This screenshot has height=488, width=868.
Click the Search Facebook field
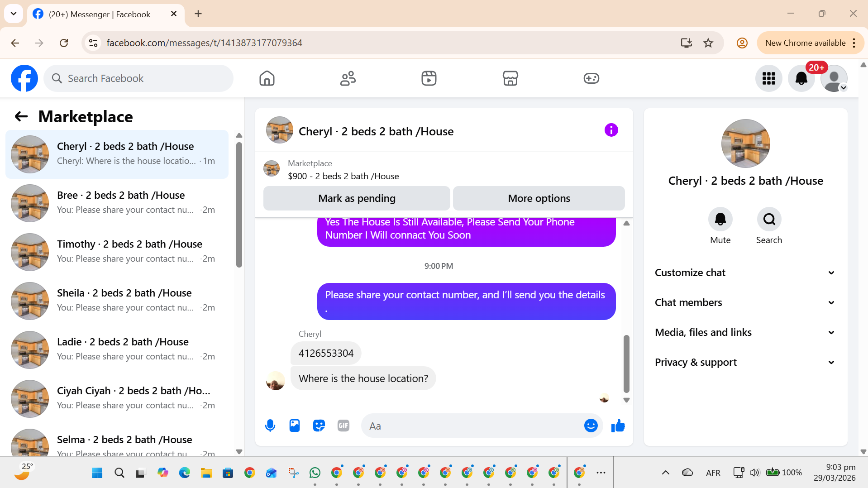tap(138, 78)
